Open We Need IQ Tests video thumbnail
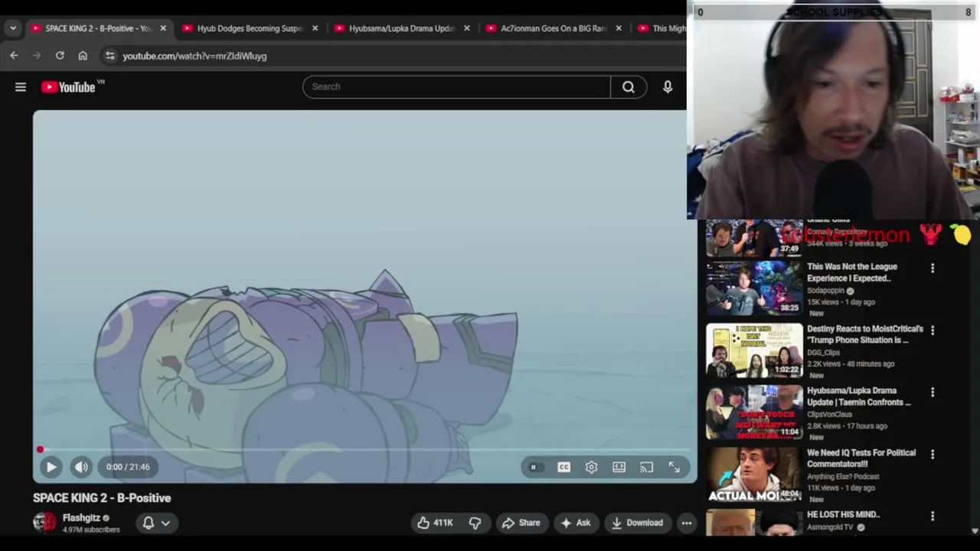 754,474
